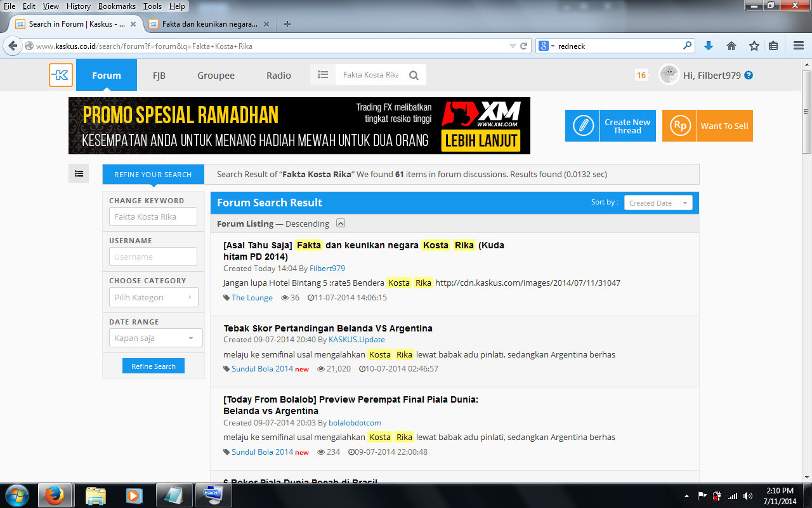The image size is (812, 508).
Task: Click the Change Keyword input field
Action: 153,217
